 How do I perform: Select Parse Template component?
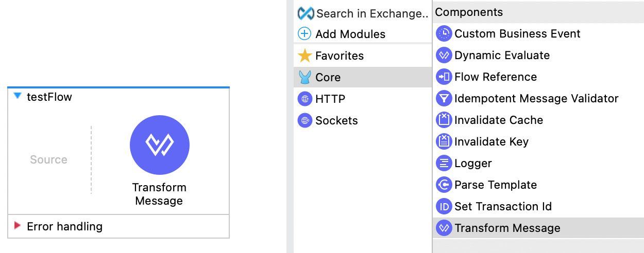[x=538, y=185]
